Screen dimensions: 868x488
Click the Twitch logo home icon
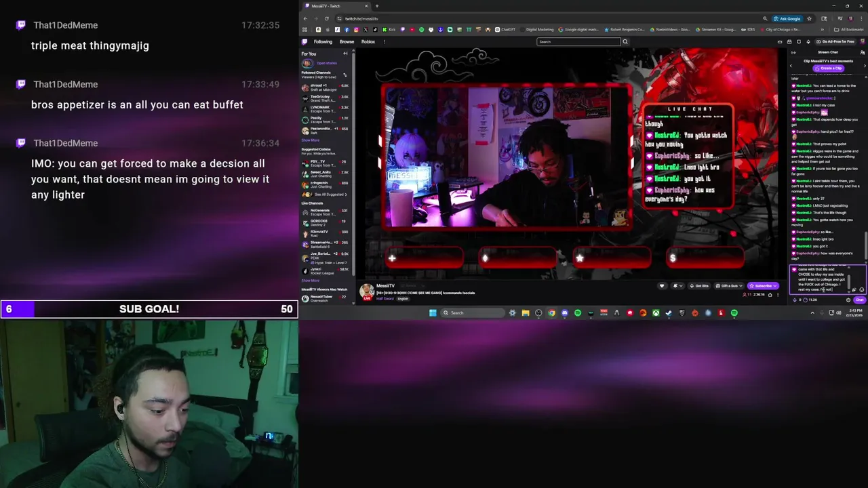(x=304, y=41)
